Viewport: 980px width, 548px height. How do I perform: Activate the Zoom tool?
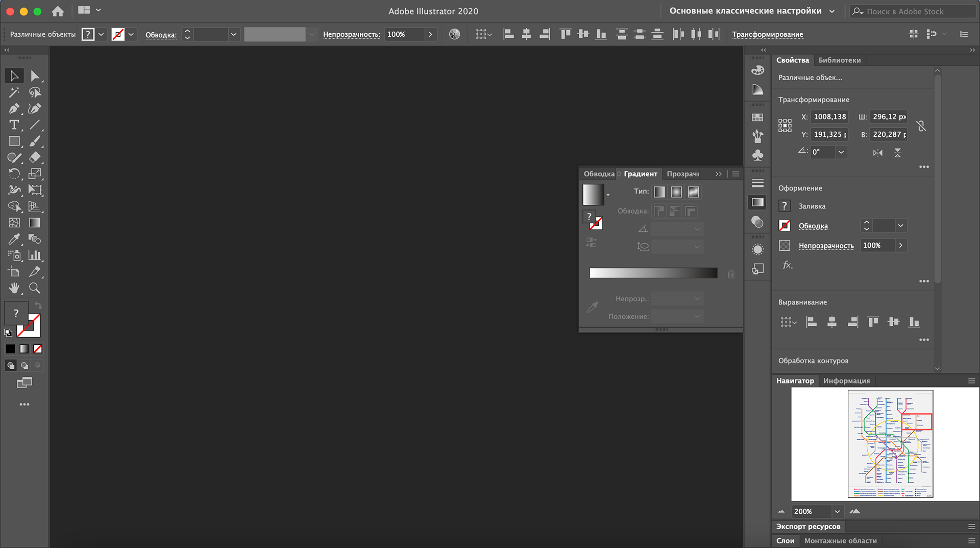tap(35, 288)
